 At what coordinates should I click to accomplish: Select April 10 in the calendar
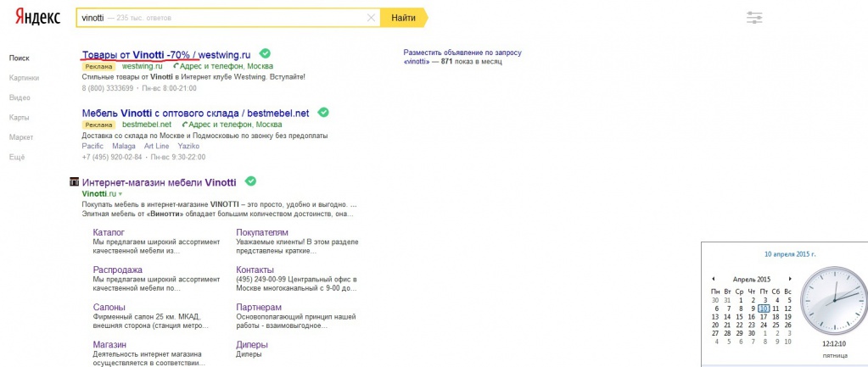pyautogui.click(x=764, y=308)
